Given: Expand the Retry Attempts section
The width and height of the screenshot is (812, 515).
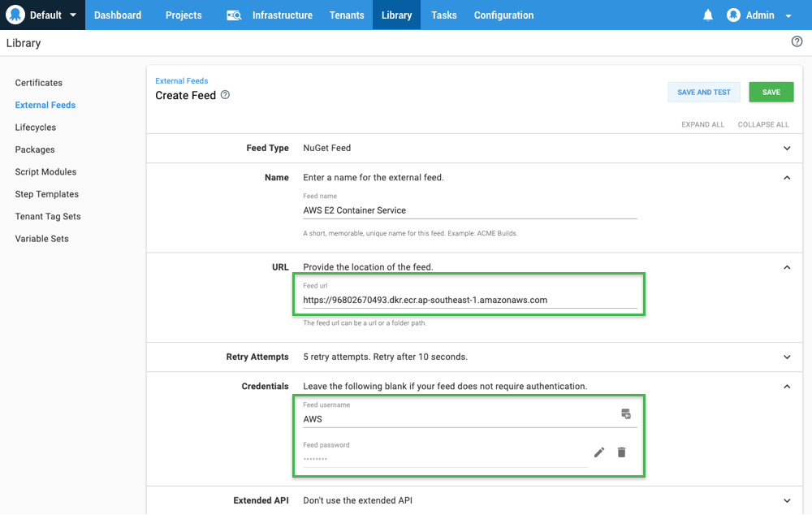Looking at the screenshot, I should pyautogui.click(x=786, y=357).
